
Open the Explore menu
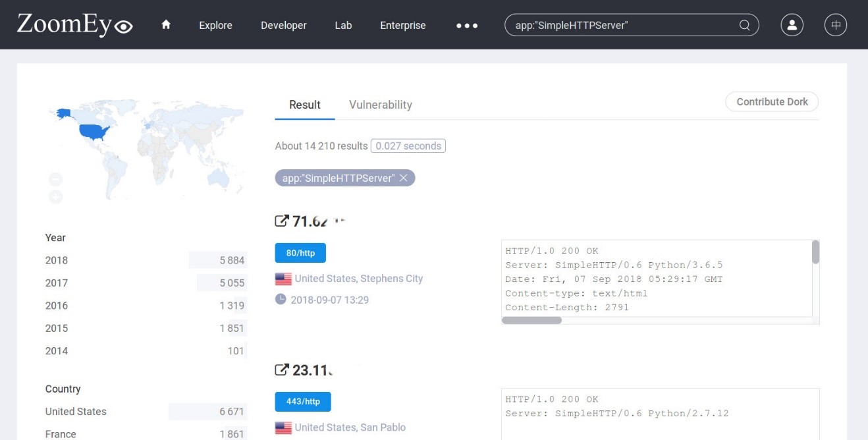click(x=215, y=26)
